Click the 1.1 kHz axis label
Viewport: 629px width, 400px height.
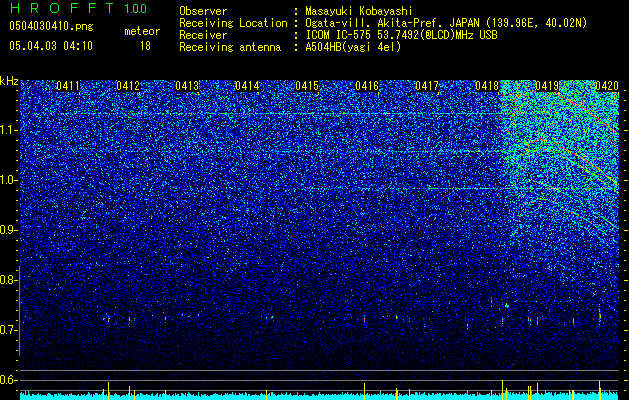coord(9,130)
